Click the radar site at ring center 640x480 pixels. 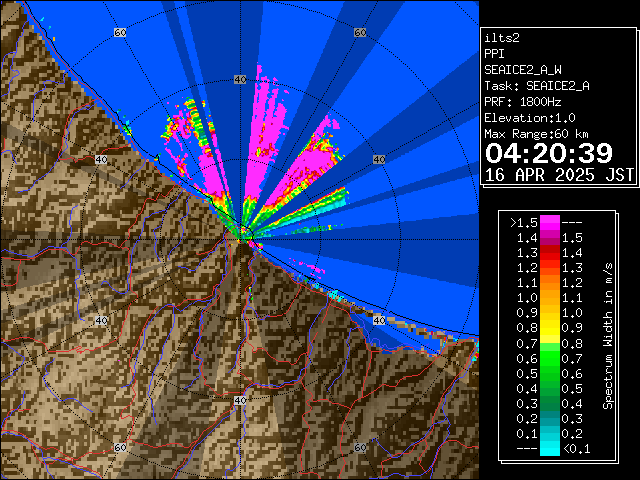click(x=241, y=240)
